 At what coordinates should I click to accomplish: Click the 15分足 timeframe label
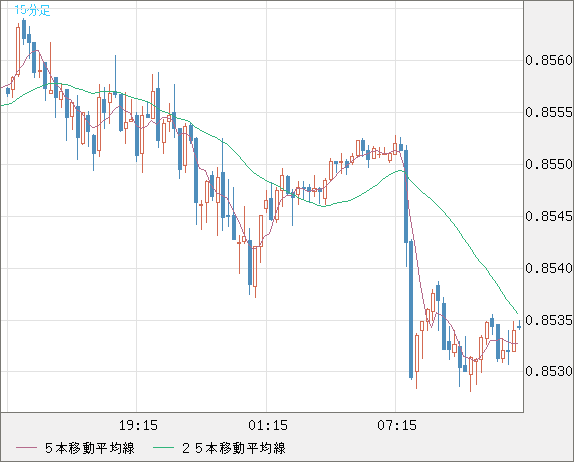pos(32,10)
